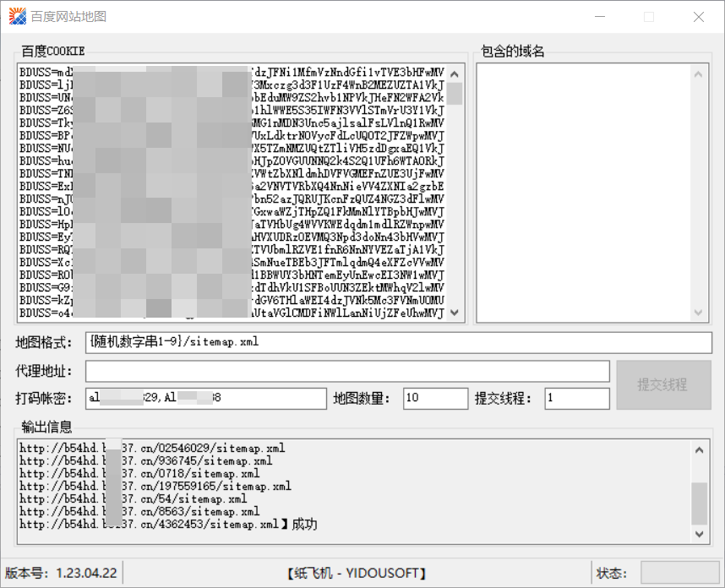Select the cookie line starting BDUSS=Xc
This screenshot has height=588, width=725.
point(232,262)
